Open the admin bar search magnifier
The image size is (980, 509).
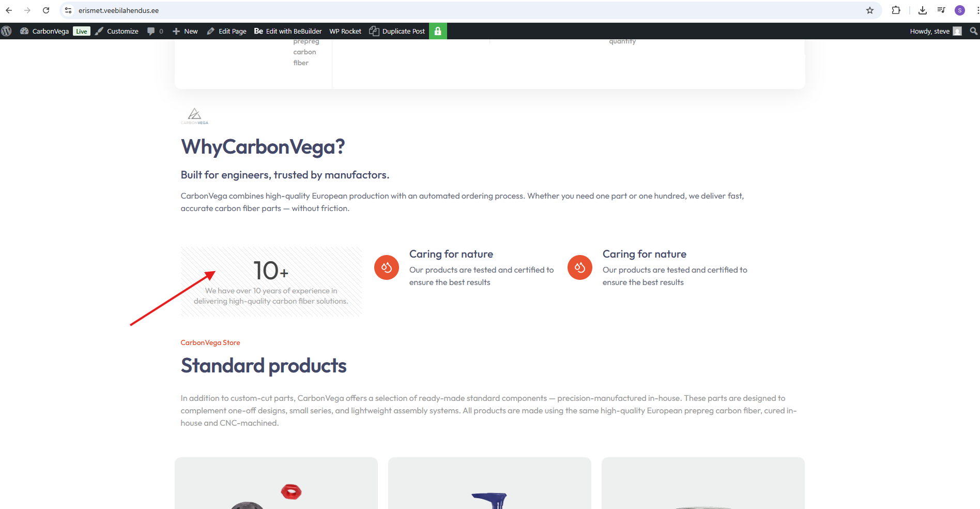click(x=973, y=31)
